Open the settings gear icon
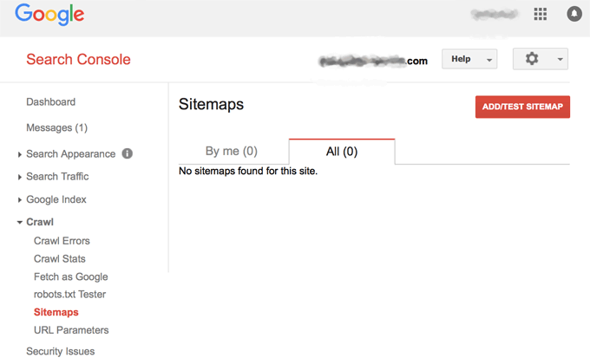Screen dimensions: 590x364 click(x=532, y=59)
